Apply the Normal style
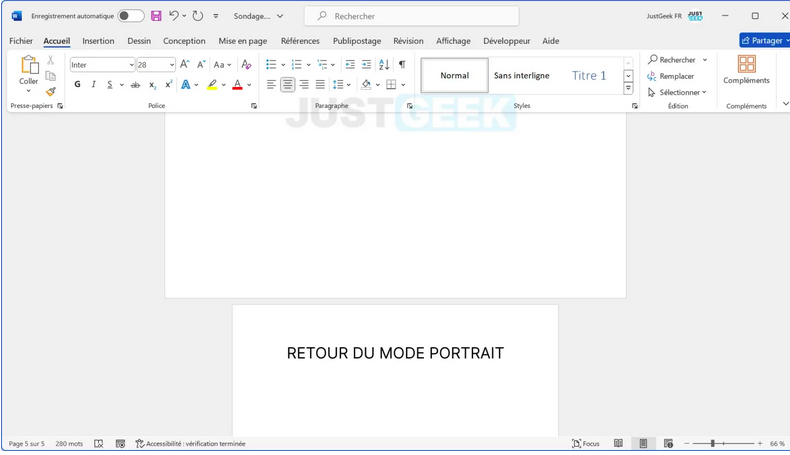The height and width of the screenshot is (455, 790). pos(454,76)
